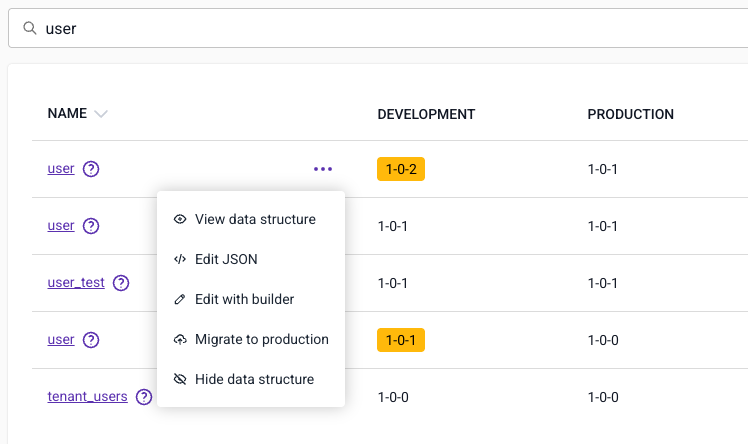Click the help icon beside tenant_users

[x=144, y=397]
